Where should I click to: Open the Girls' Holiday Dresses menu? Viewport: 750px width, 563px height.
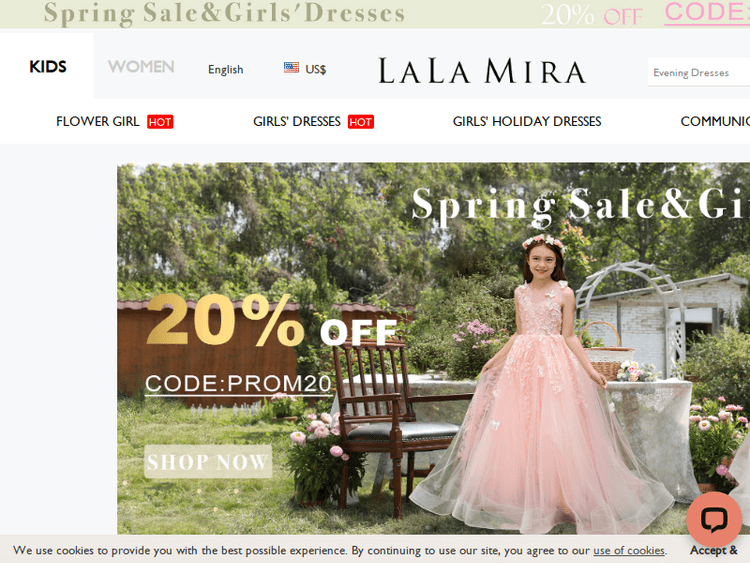tap(527, 121)
